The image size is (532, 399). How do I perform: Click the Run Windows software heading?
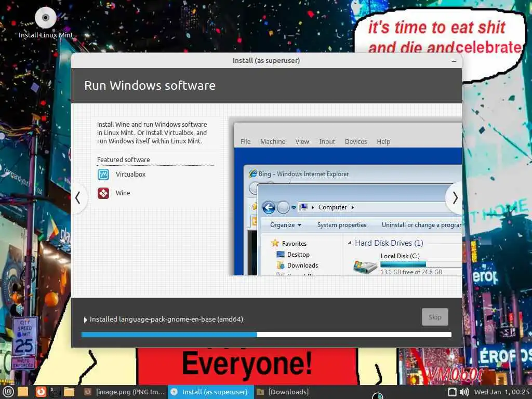(150, 86)
